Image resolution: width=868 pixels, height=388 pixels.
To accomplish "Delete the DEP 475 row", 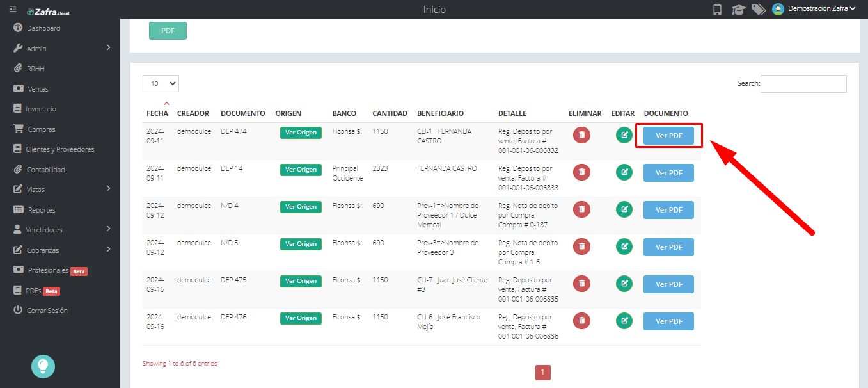I will click(581, 284).
